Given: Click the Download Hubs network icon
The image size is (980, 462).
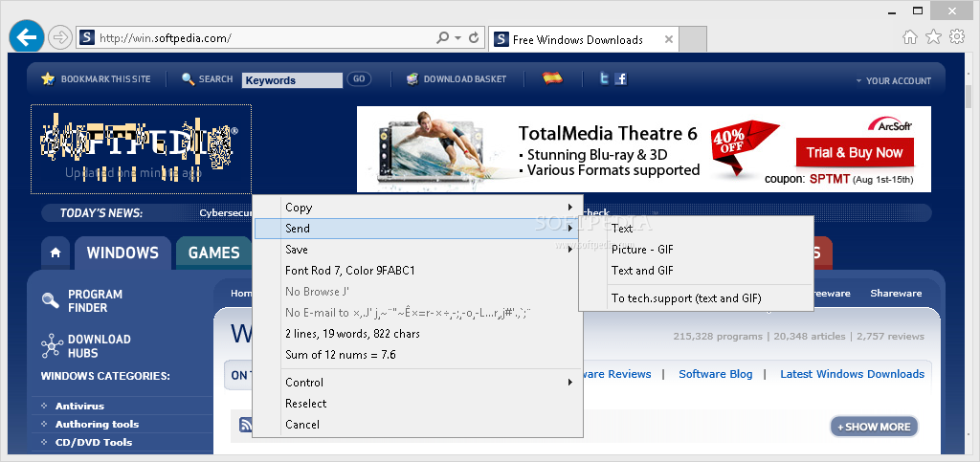Looking at the screenshot, I should (x=52, y=346).
